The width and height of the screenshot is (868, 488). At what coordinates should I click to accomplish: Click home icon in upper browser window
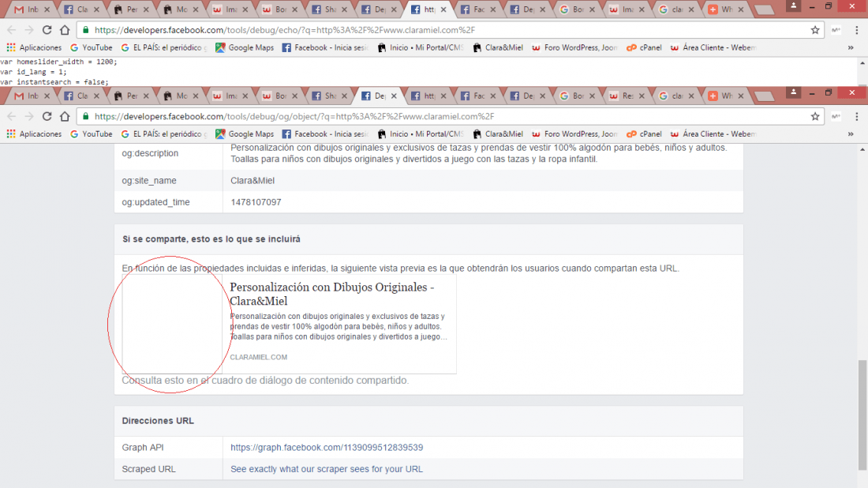(65, 30)
